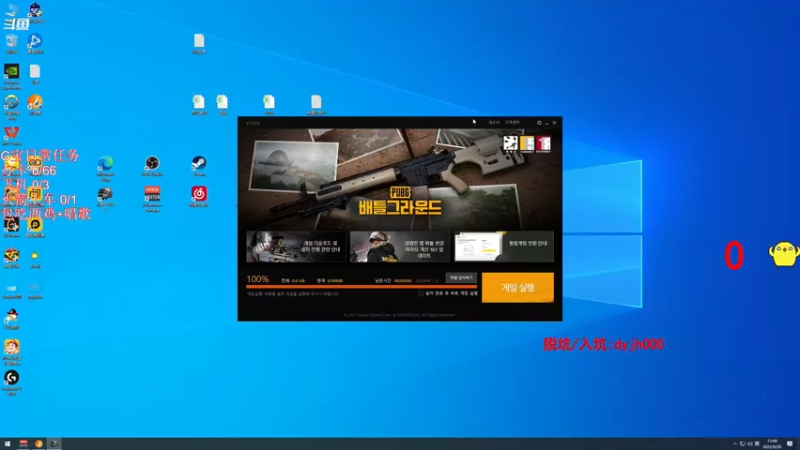Open the integrated account transfer guide banner

click(x=504, y=246)
